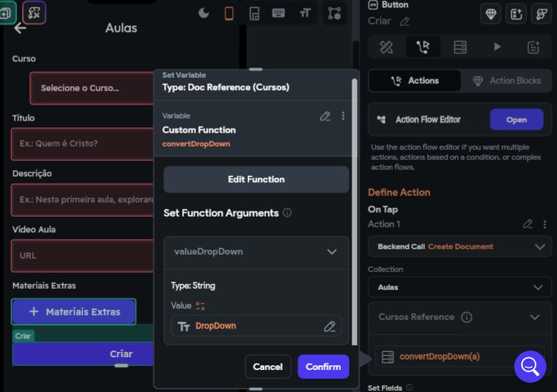The height and width of the screenshot is (392, 557).
Task: Switch to the Action Blocks tab
Action: pyautogui.click(x=506, y=80)
